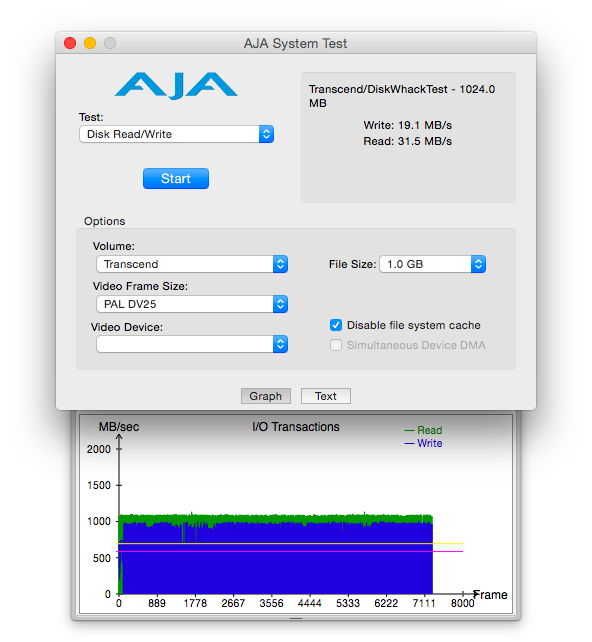Click the I/O Transactions graph title

tap(296, 427)
